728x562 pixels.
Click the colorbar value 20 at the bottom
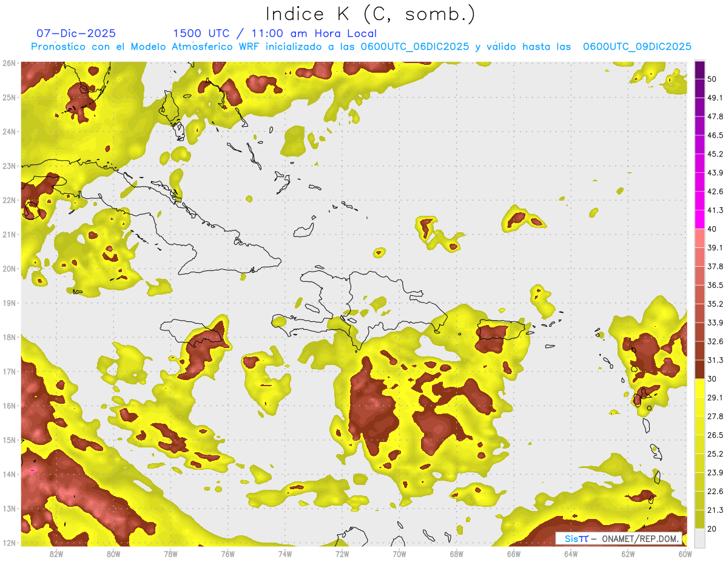(x=713, y=528)
